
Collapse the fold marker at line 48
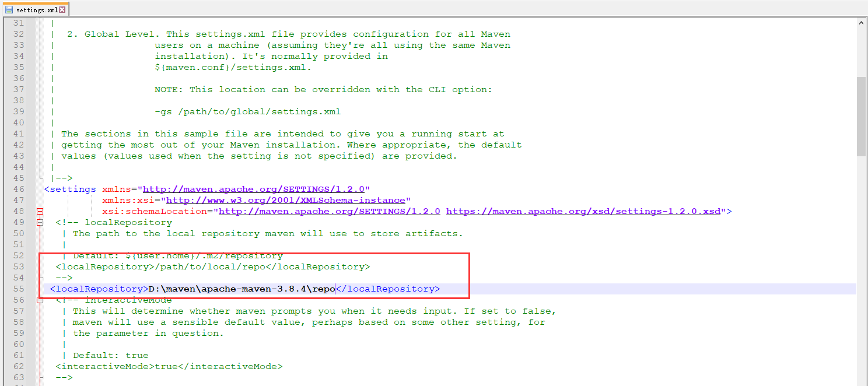pos(40,211)
